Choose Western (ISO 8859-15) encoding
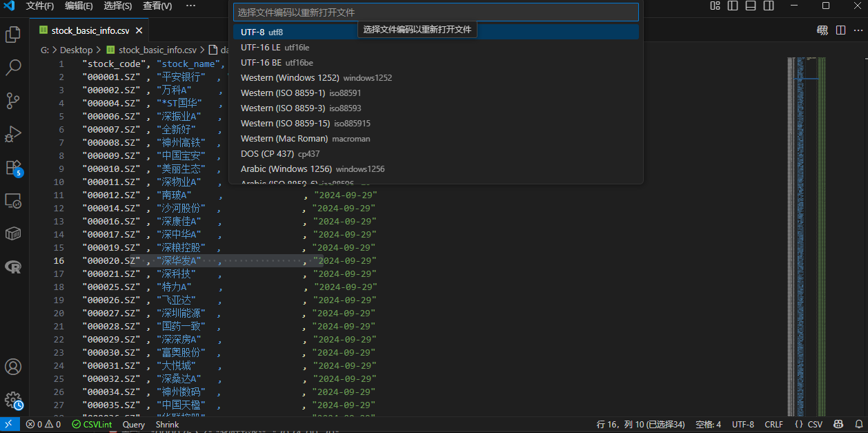868x433 pixels. pyautogui.click(x=436, y=123)
